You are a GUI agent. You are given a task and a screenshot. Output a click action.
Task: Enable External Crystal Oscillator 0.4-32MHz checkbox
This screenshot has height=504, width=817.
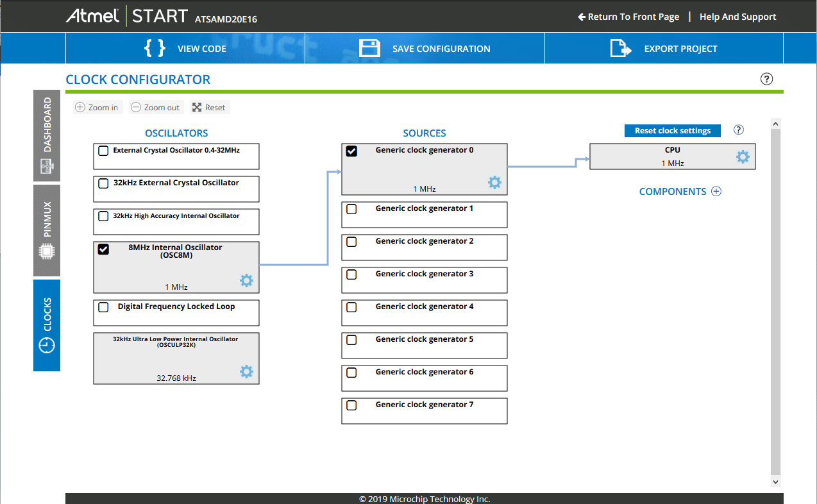click(x=103, y=151)
